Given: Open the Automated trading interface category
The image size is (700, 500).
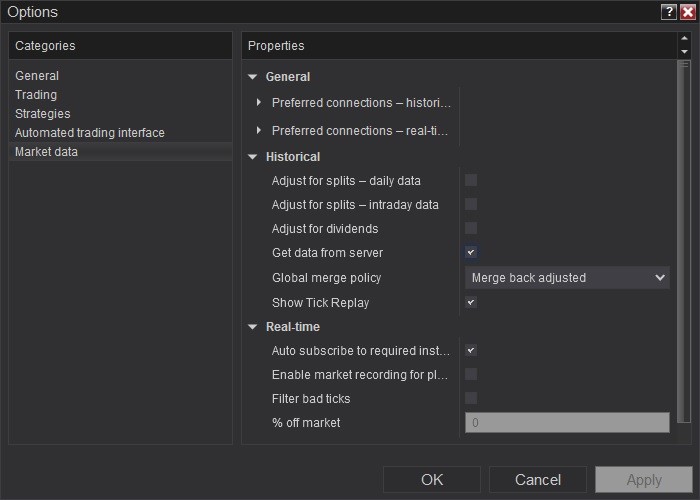Looking at the screenshot, I should (90, 133).
